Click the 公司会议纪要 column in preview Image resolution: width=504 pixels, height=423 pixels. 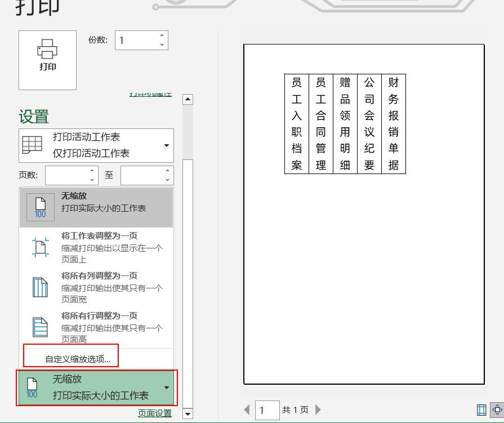[x=369, y=124]
